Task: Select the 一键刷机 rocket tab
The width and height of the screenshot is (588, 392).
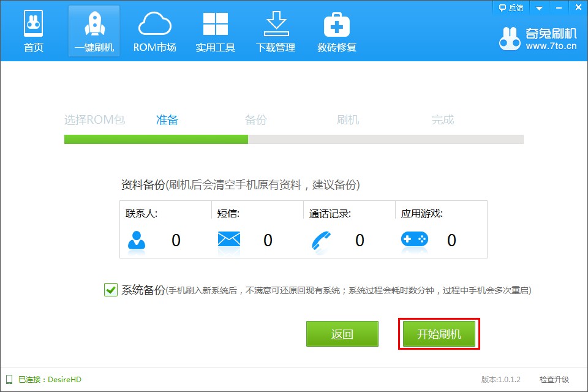Action: point(94,31)
